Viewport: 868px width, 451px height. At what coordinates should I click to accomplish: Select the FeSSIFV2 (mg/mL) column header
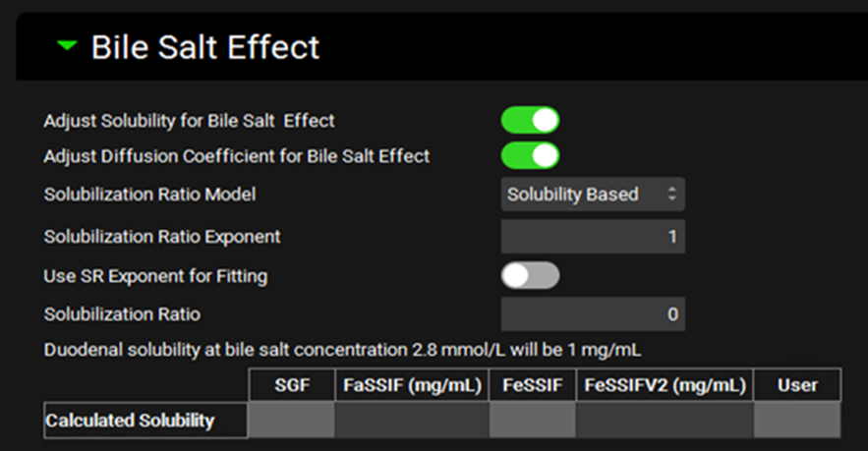pos(665,385)
